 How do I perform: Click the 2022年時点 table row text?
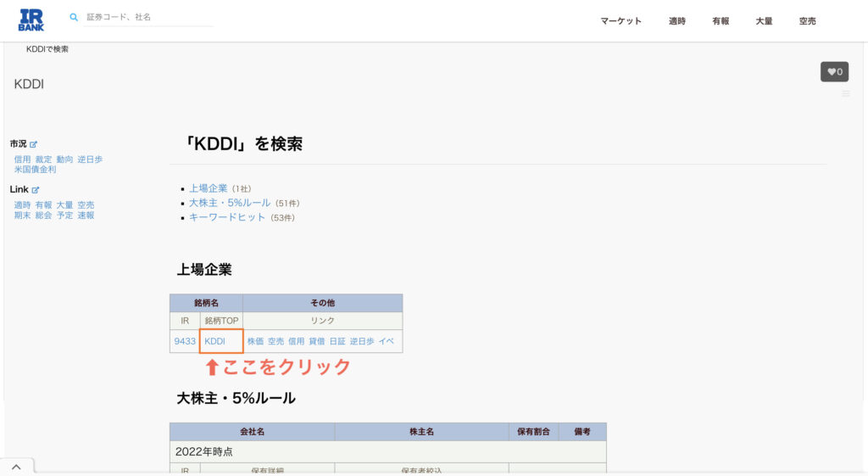[x=203, y=451]
